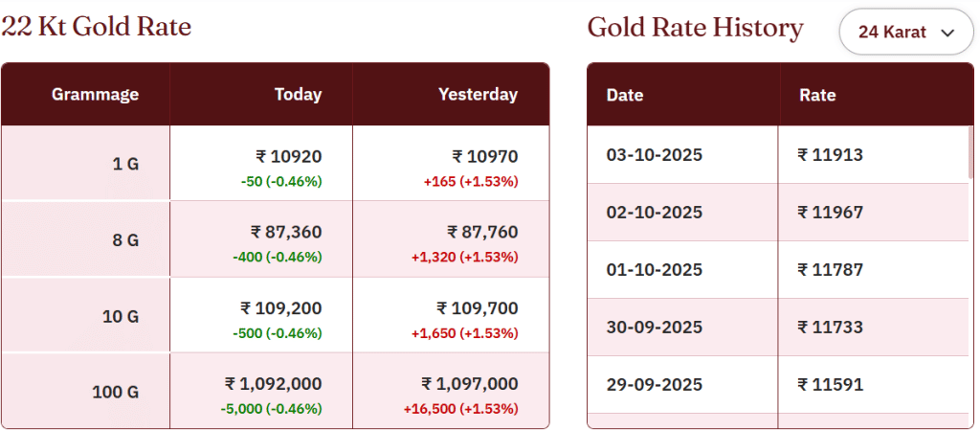Click the Date column header
Image resolution: width=980 pixels, height=430 pixels.
pos(625,95)
